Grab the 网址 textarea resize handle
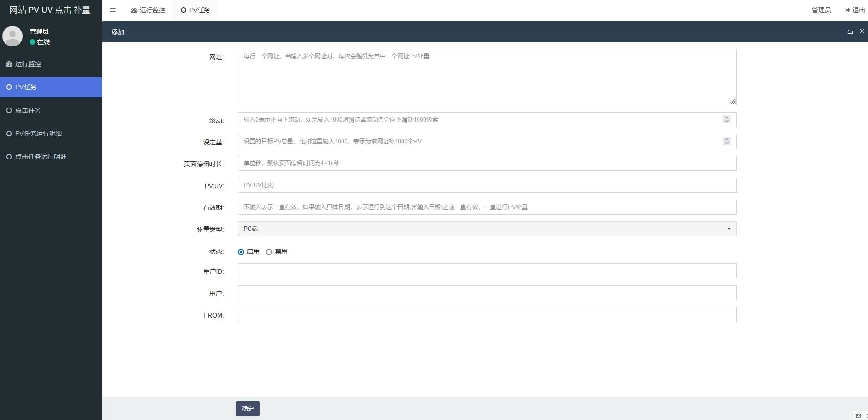868x420 pixels. (x=732, y=101)
